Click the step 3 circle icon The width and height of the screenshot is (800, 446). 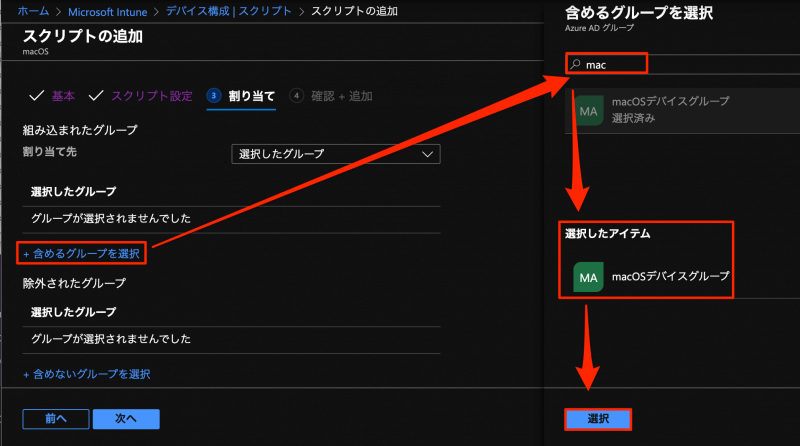coord(214,95)
